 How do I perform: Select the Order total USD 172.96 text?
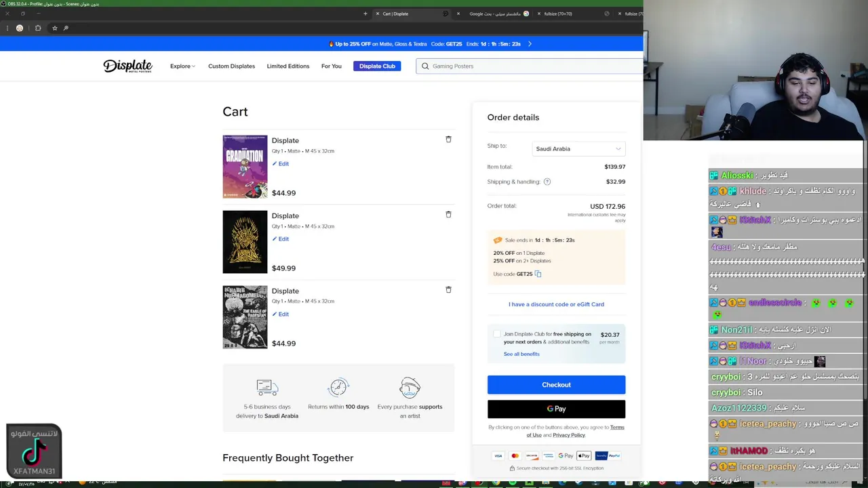608,206
